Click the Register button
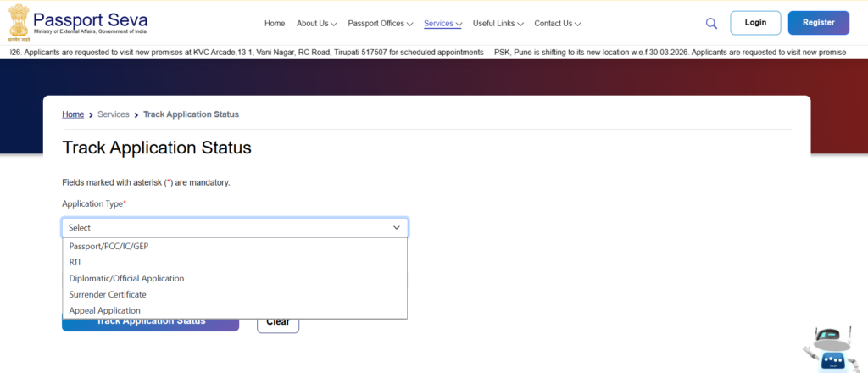The height and width of the screenshot is (373, 868). (x=819, y=23)
